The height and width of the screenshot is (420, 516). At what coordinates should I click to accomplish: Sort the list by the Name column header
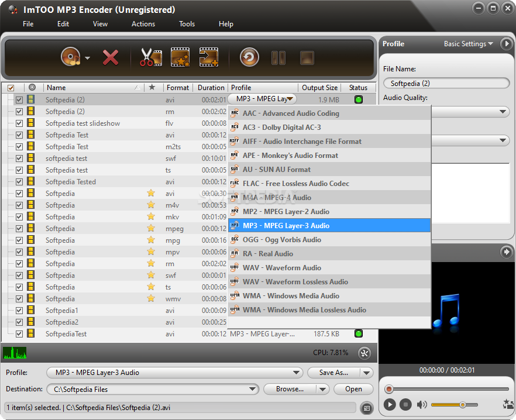[x=94, y=88]
